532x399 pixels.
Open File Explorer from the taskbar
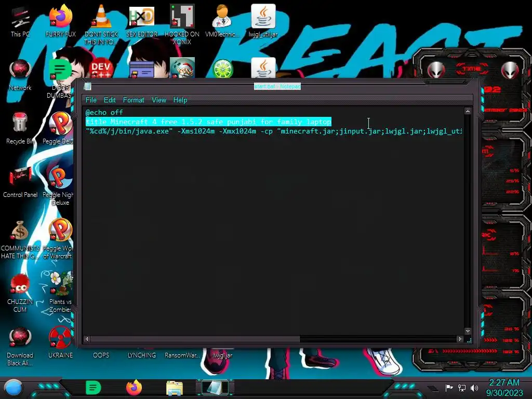pos(175,388)
